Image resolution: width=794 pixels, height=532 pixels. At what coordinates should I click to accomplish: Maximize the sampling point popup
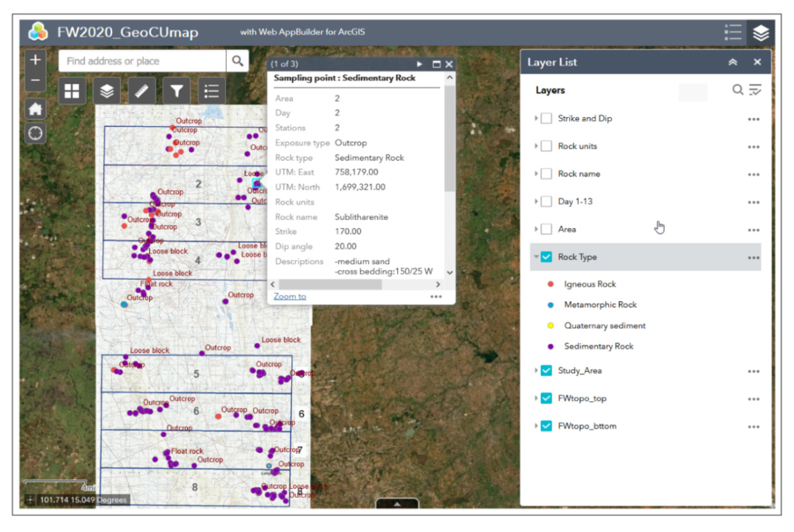pos(436,64)
